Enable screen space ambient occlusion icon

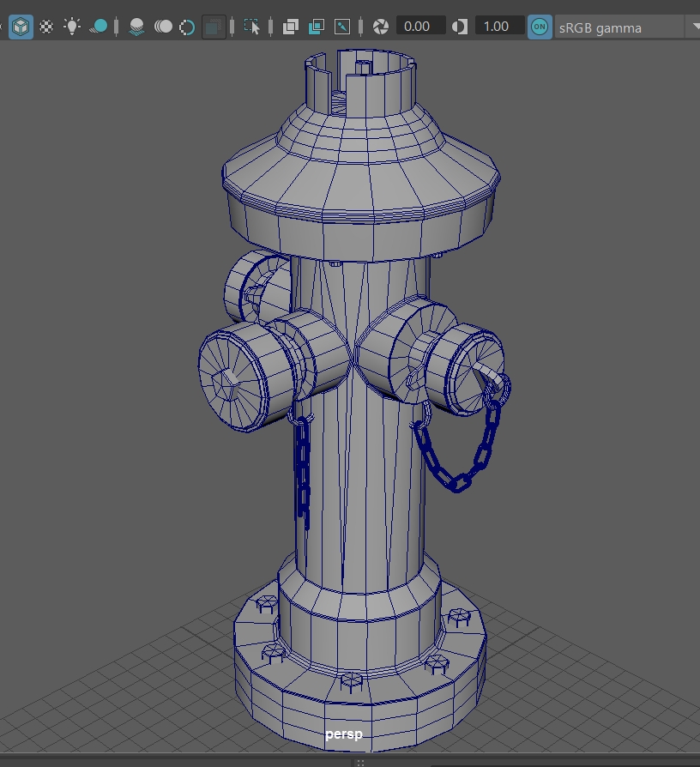(x=136, y=27)
